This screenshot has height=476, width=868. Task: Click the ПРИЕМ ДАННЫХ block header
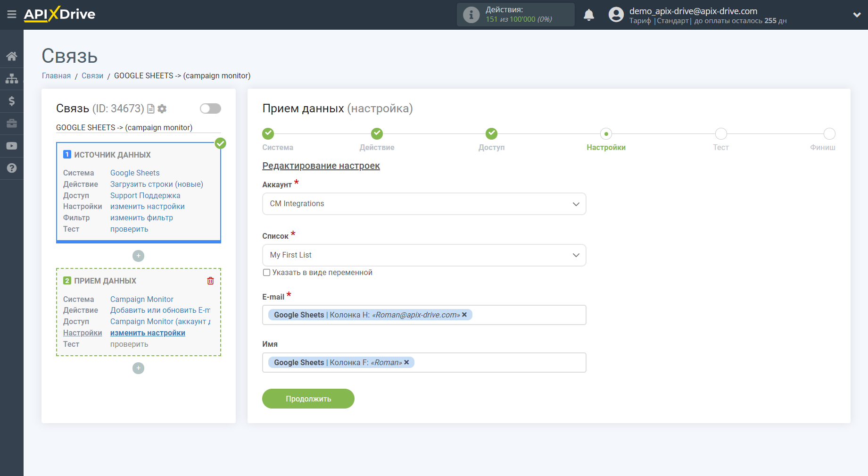(x=105, y=281)
